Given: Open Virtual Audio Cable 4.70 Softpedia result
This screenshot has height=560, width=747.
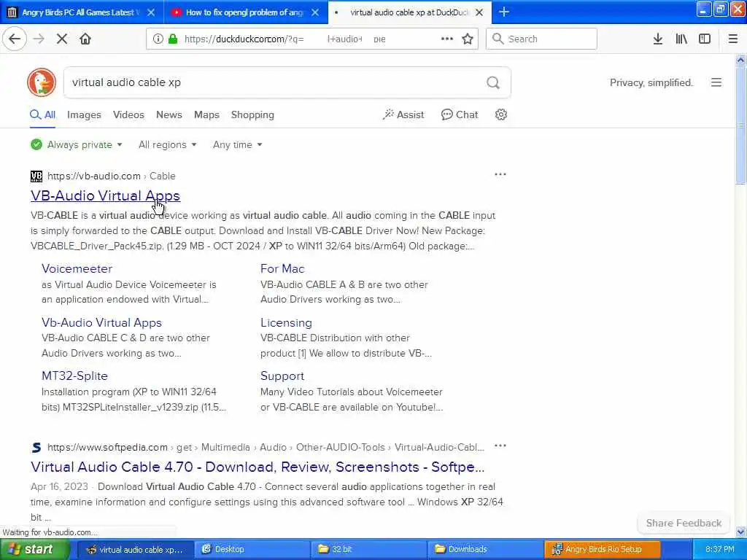Looking at the screenshot, I should [258, 467].
